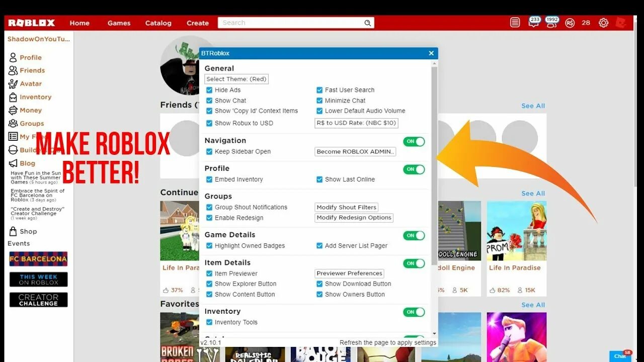Click the Robux currency icon
644x362 pixels.
[x=570, y=23]
